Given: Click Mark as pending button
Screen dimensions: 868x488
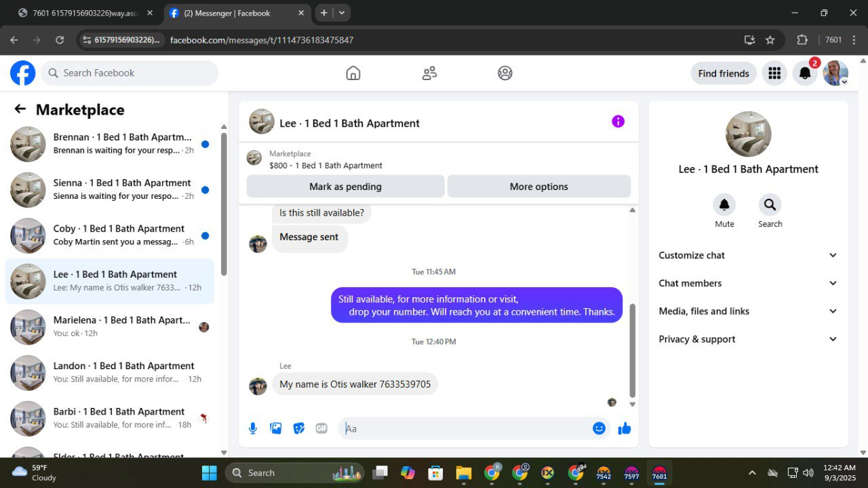Looking at the screenshot, I should click(345, 187).
